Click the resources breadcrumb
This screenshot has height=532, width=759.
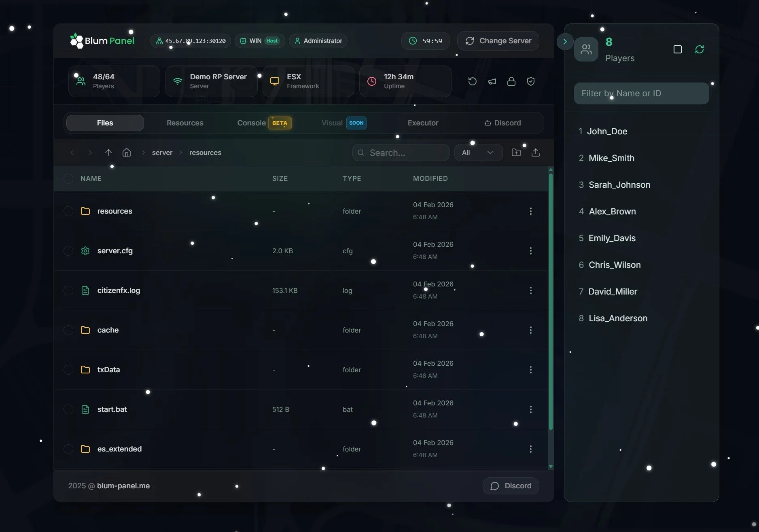(205, 153)
